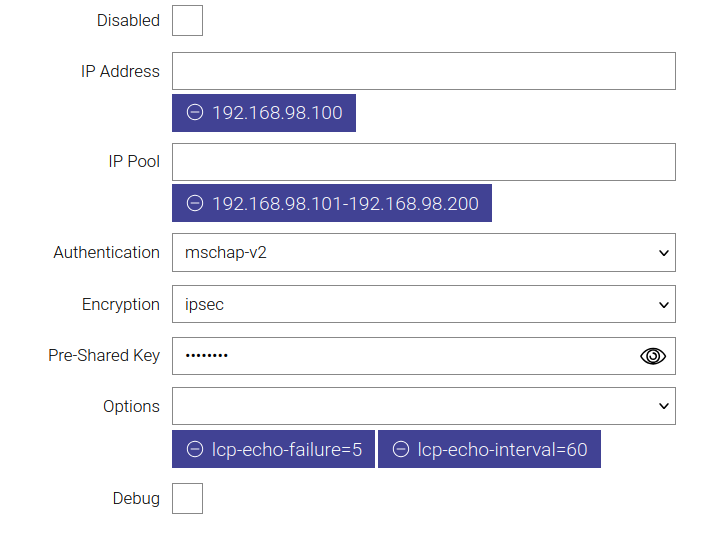
Task: Focus the Pre-Shared Key password field
Action: pos(400,356)
